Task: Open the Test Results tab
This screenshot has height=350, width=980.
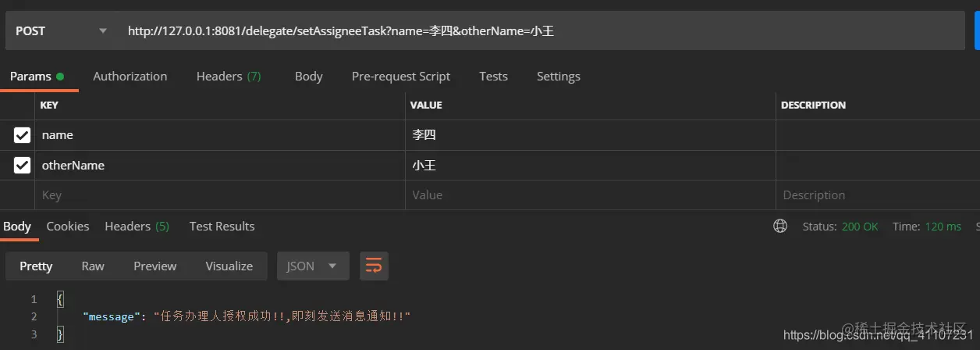Action: pyautogui.click(x=222, y=227)
